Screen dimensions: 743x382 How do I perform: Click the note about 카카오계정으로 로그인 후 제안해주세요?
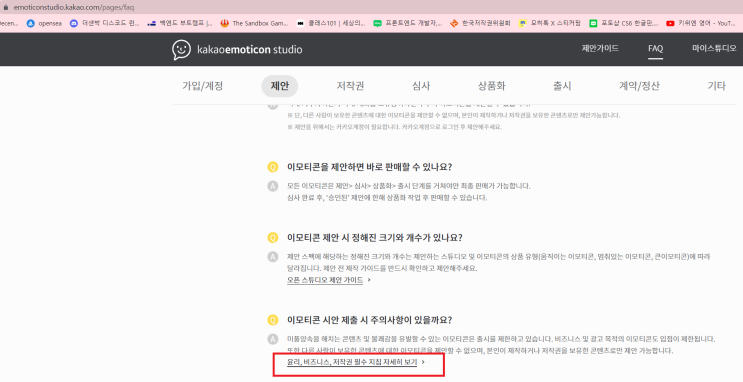click(x=394, y=127)
